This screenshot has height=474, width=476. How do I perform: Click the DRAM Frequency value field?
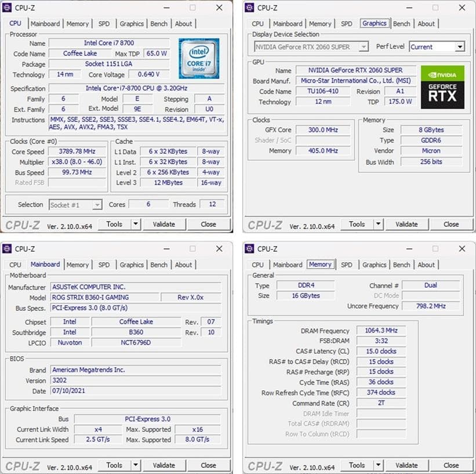[380, 330]
